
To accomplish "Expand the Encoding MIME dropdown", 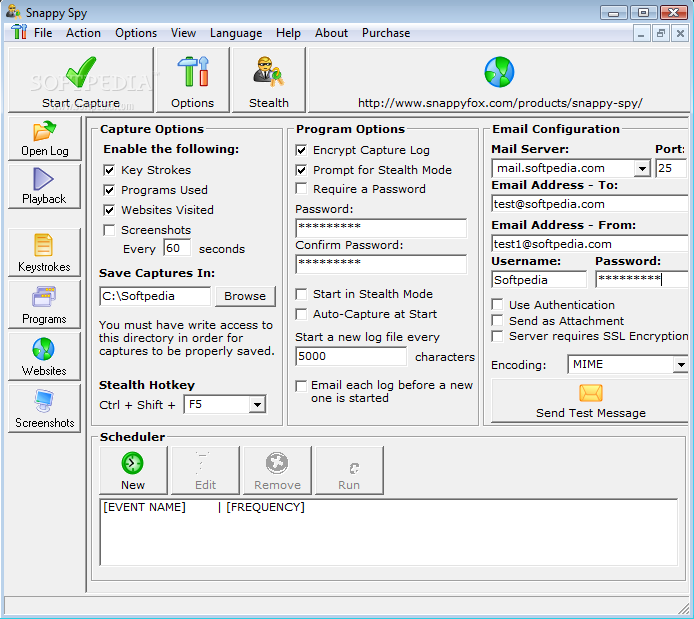I will (x=681, y=365).
